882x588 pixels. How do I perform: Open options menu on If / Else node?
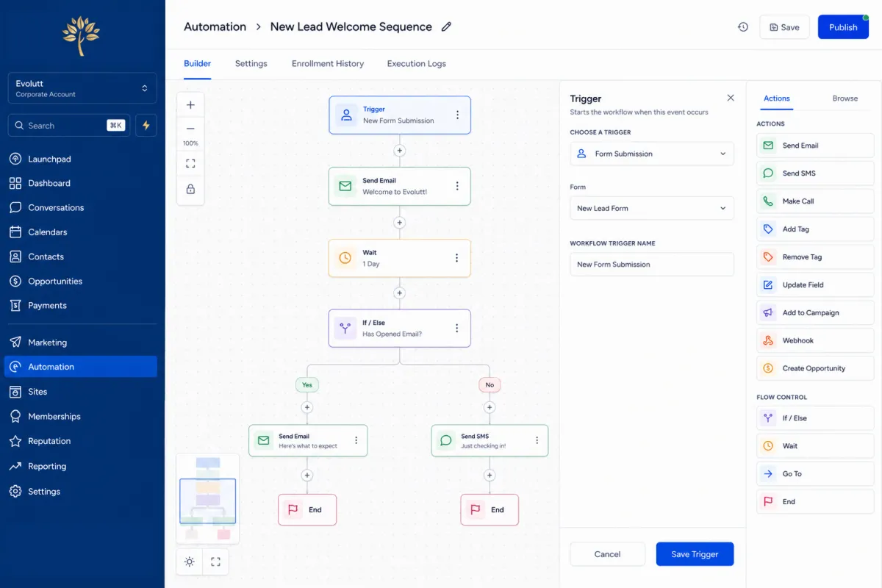457,328
